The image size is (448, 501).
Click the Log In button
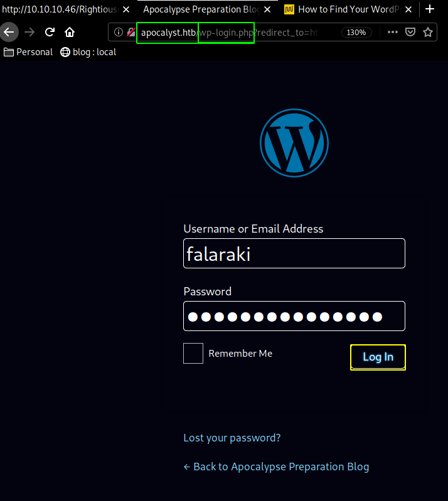pos(378,357)
